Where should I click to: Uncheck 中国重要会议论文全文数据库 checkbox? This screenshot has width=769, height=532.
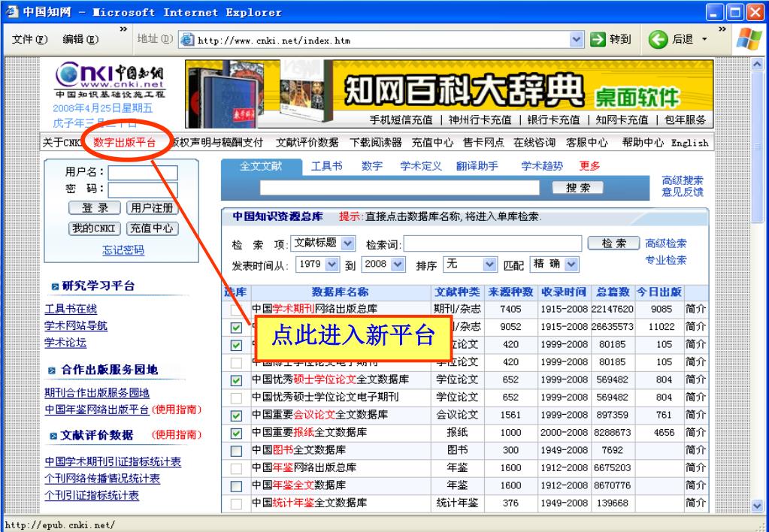(236, 416)
